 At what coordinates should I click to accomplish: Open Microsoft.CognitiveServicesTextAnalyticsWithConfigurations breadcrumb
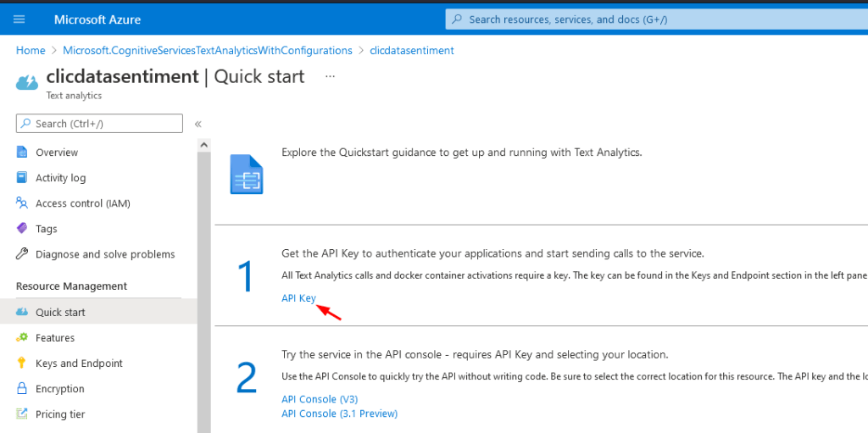pos(208,50)
